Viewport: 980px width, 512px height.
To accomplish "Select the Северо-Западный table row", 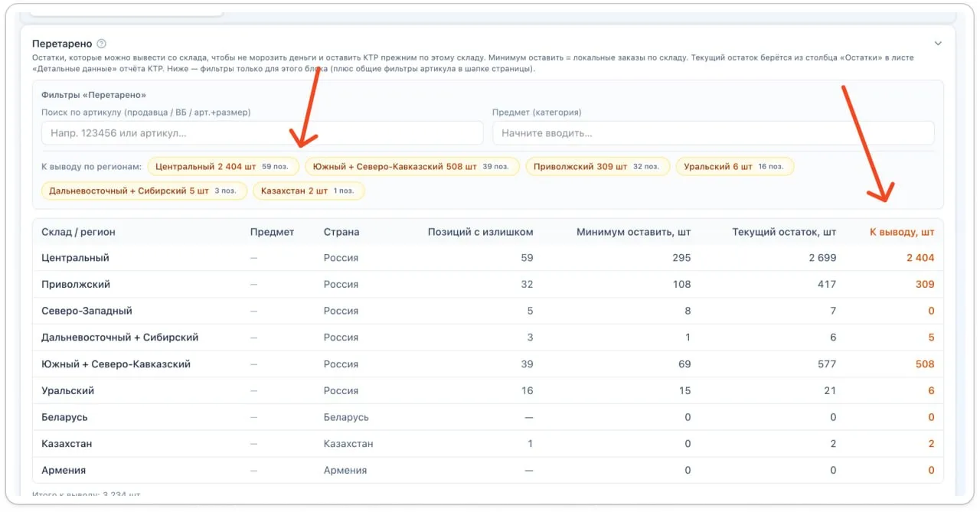I will click(87, 311).
